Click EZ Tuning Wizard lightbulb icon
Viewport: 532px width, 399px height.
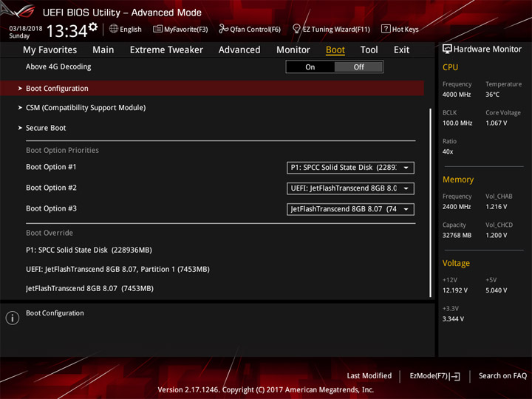pos(296,29)
